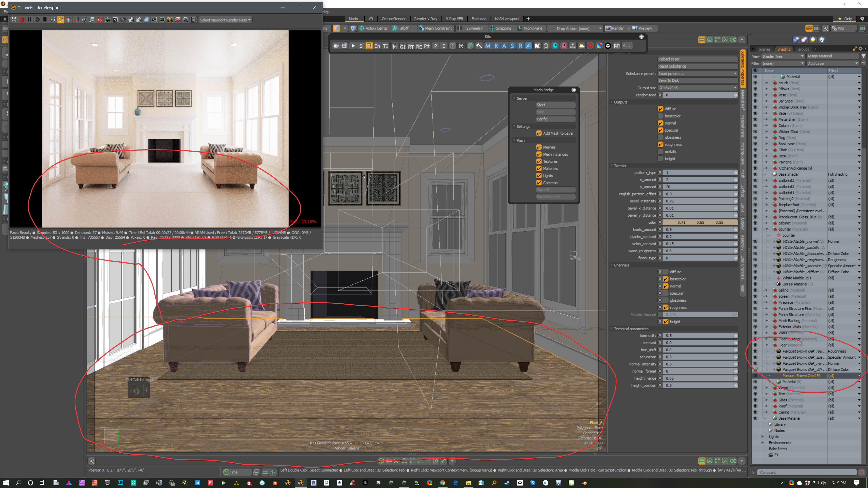
Task: Click the restart render arrow icon
Action: click(37, 19)
